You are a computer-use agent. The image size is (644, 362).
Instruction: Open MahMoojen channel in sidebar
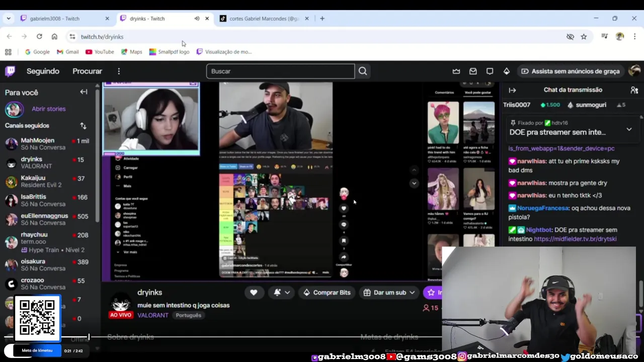[x=48, y=144]
